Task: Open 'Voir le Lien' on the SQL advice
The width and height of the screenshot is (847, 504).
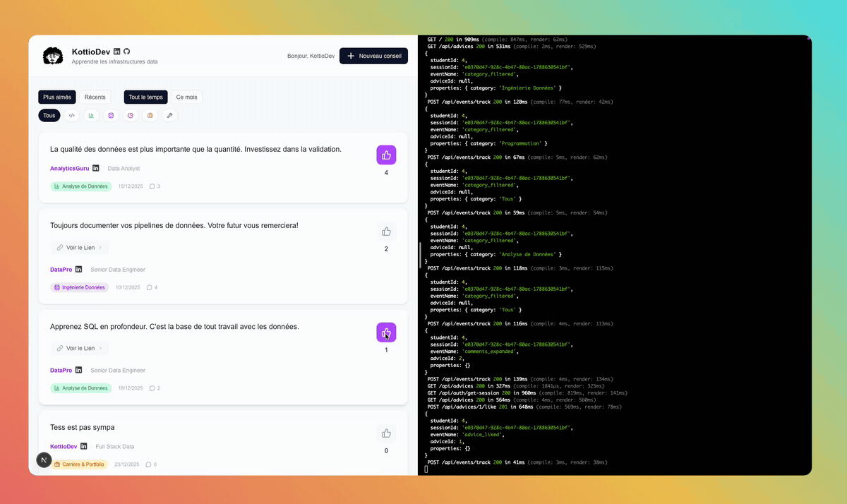Action: click(80, 348)
